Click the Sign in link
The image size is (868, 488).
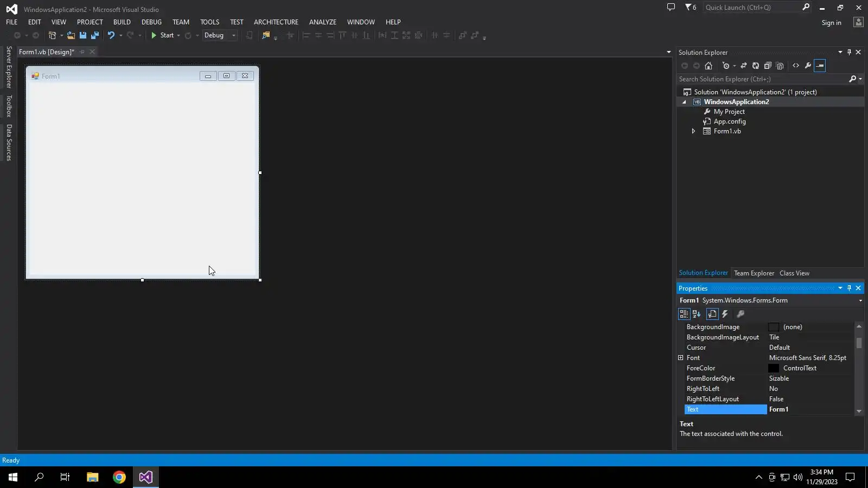(831, 23)
